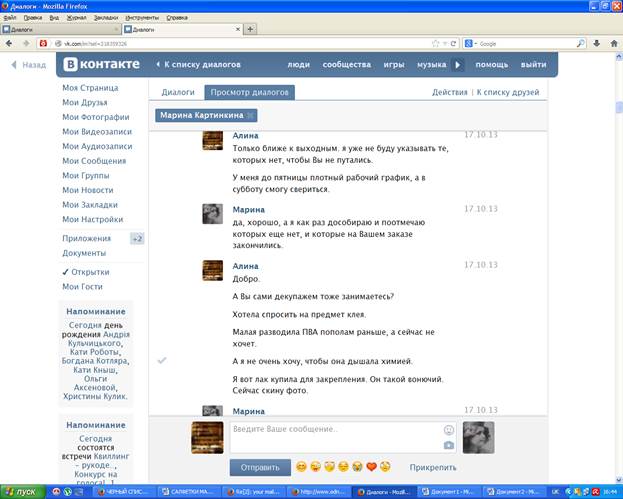Open люди in top navigation
623x499 pixels.
(x=298, y=64)
